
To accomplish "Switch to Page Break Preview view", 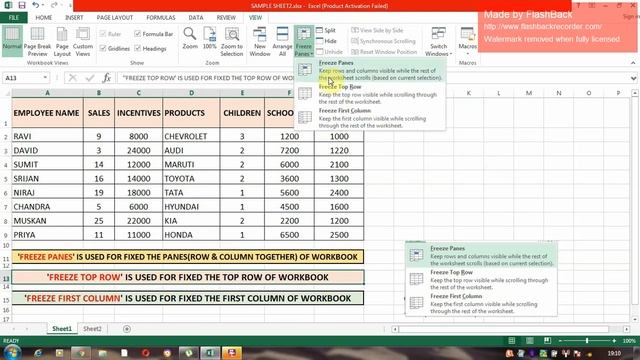I will click(x=37, y=42).
